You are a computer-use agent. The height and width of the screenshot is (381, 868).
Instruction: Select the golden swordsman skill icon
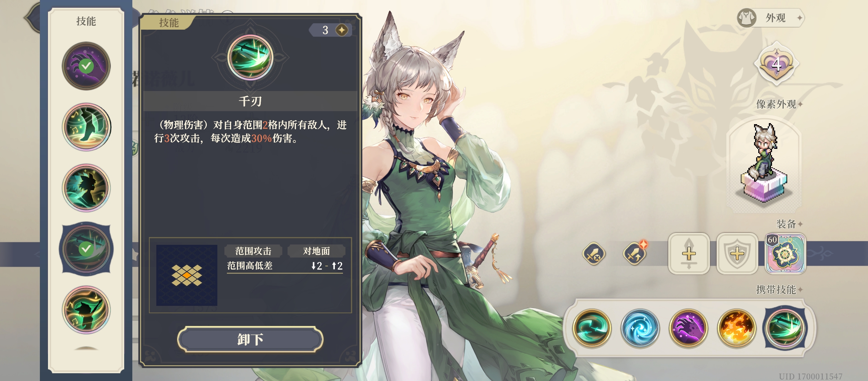(x=86, y=310)
